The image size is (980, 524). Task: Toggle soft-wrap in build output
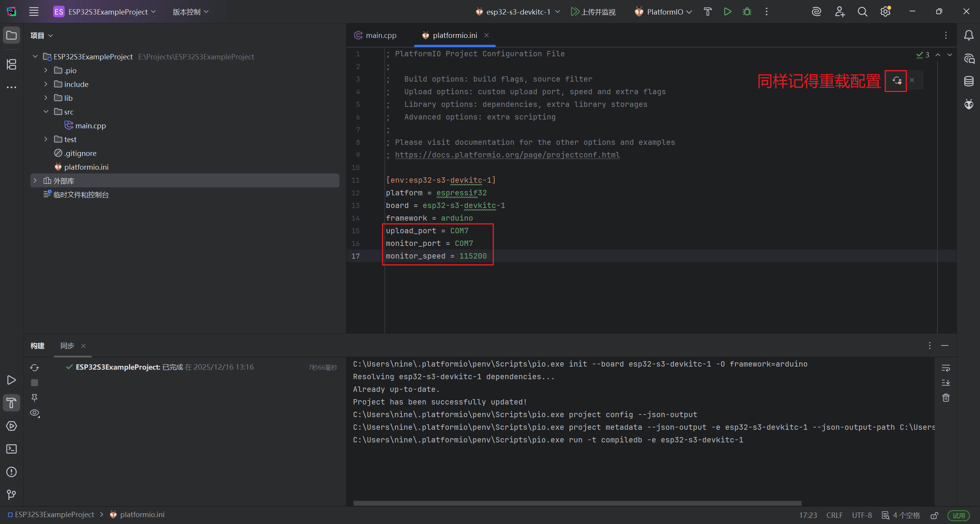(946, 368)
